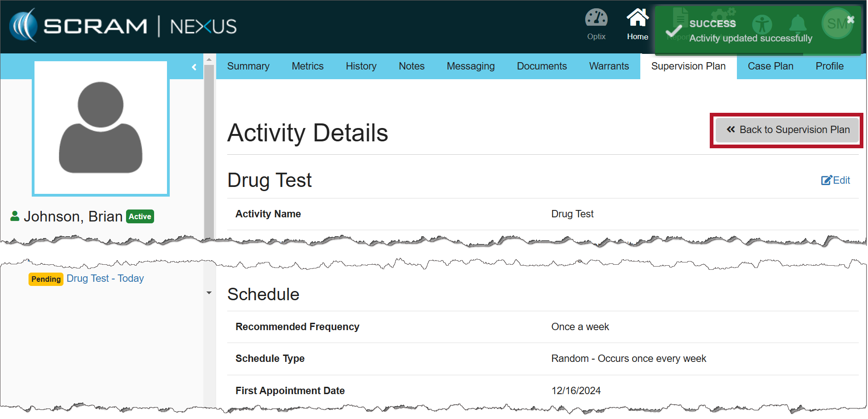
Task: Select the Notes tab
Action: pyautogui.click(x=411, y=66)
